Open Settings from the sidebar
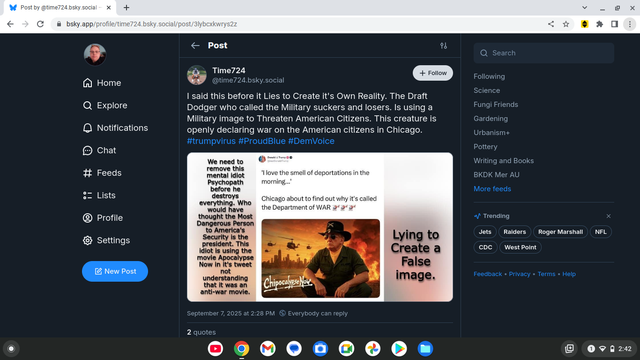The image size is (640, 360). (x=106, y=240)
